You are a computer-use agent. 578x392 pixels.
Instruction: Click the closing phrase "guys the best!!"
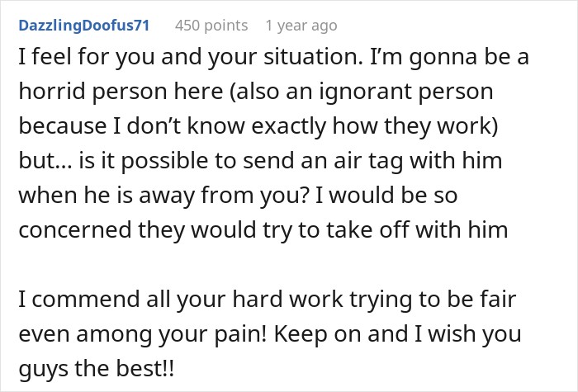(x=97, y=368)
